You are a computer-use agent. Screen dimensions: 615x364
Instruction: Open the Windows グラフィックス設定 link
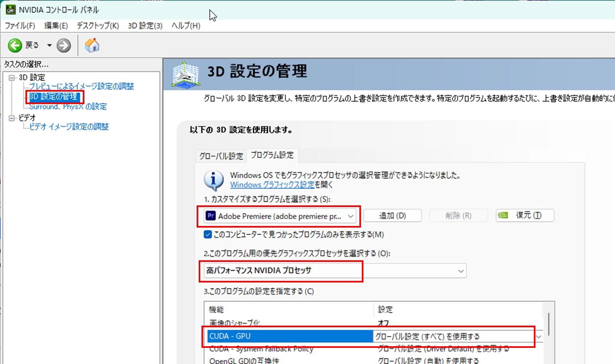click(272, 184)
